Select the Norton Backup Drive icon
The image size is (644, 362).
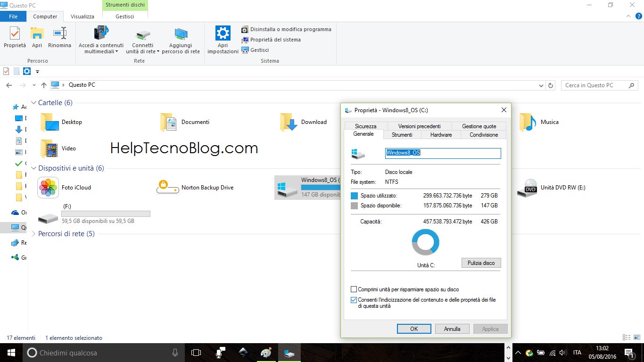(168, 188)
